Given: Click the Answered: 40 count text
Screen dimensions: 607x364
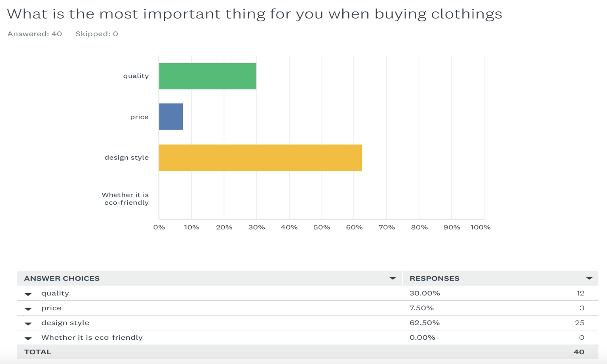Looking at the screenshot, I should click(x=35, y=34).
